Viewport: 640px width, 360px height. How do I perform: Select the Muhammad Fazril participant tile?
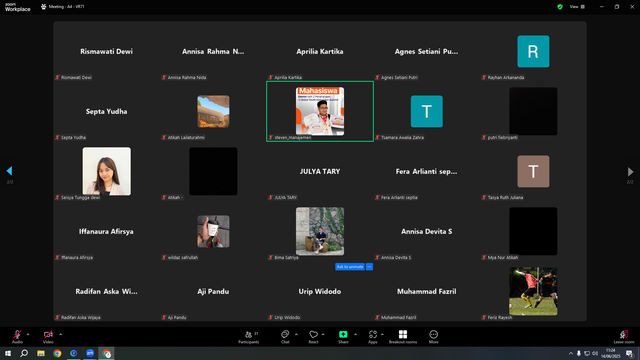427,291
